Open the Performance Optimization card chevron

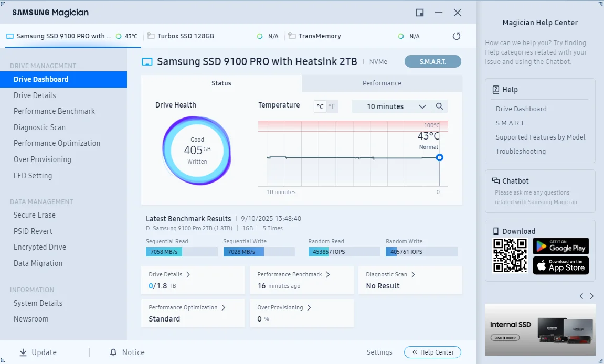coord(224,308)
